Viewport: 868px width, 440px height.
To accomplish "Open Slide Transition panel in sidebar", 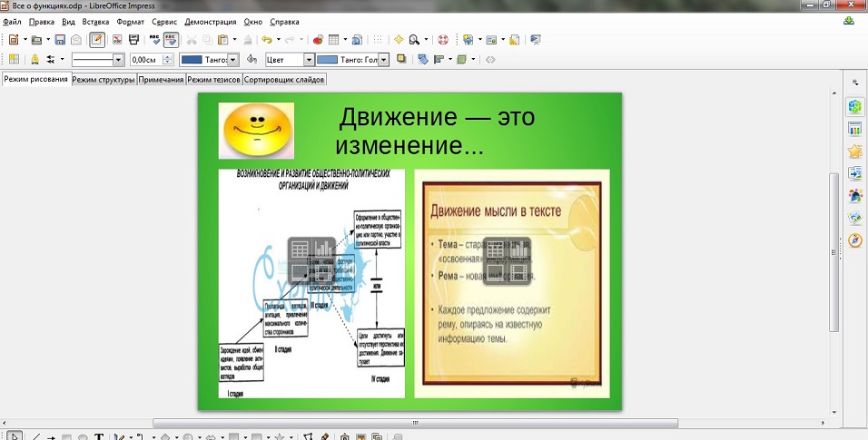I will coord(854,172).
